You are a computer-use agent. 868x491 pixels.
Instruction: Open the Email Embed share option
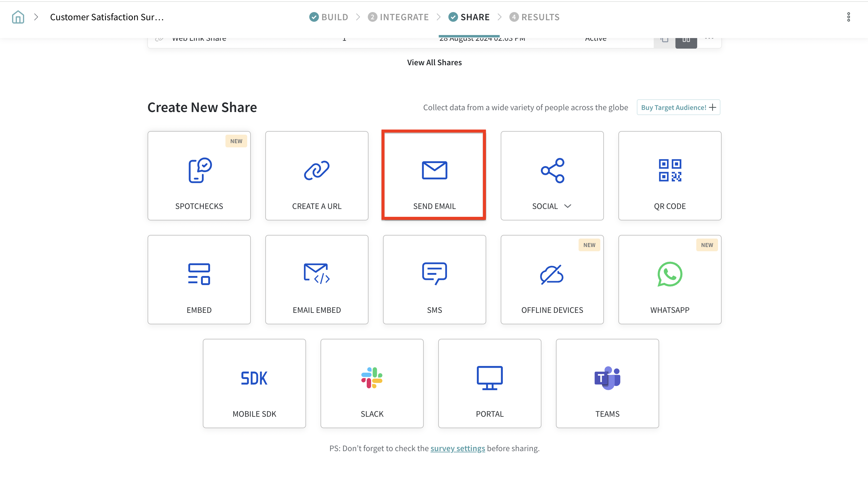316,280
